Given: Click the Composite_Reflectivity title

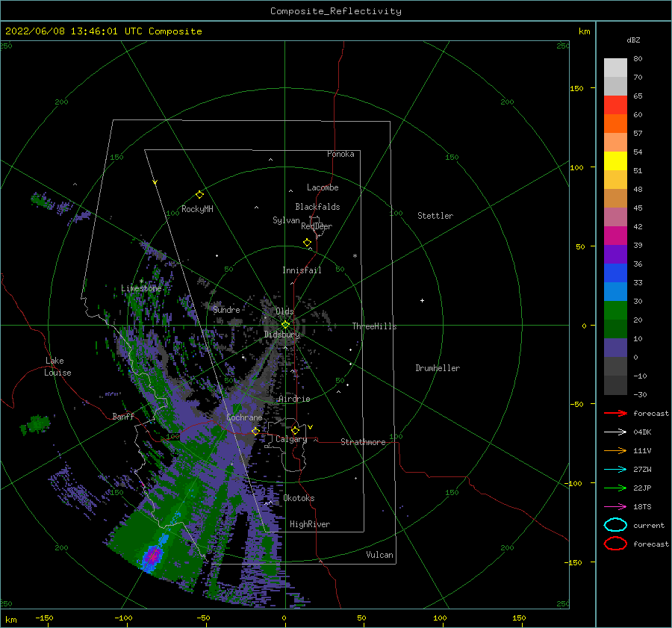Looking at the screenshot, I should 336,11.
